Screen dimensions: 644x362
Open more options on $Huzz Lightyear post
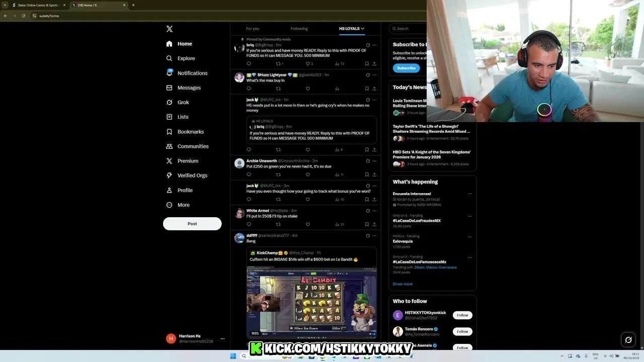point(374,75)
